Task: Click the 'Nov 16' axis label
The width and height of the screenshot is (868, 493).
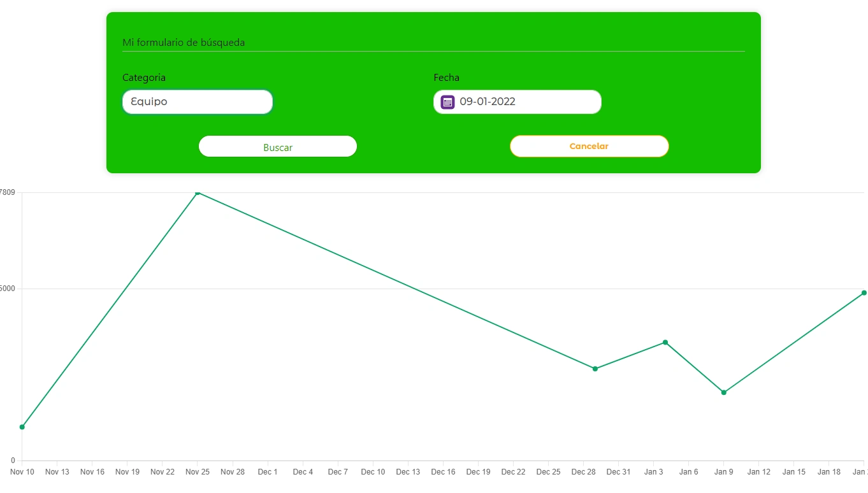Action: 92,472
